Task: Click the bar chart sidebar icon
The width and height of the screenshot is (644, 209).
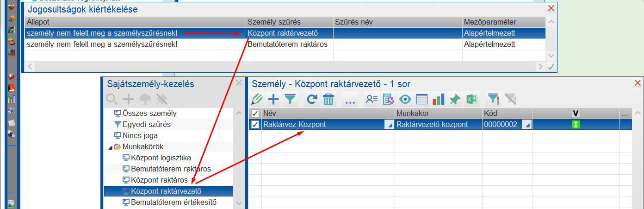Action: (12, 99)
